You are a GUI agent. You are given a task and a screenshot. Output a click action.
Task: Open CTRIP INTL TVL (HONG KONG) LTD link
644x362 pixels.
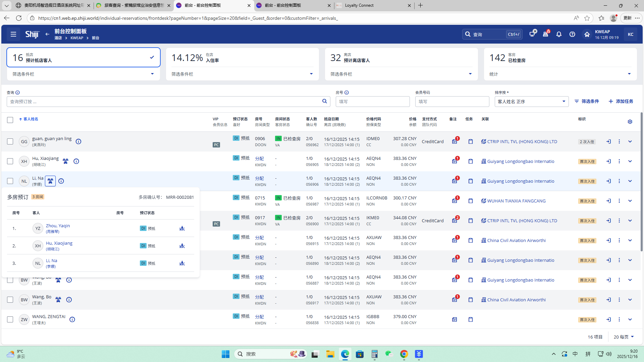522,141
